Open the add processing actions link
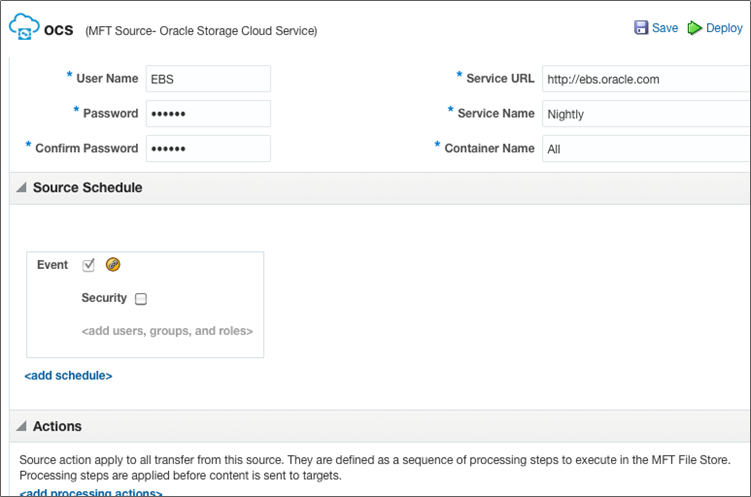 (x=91, y=492)
